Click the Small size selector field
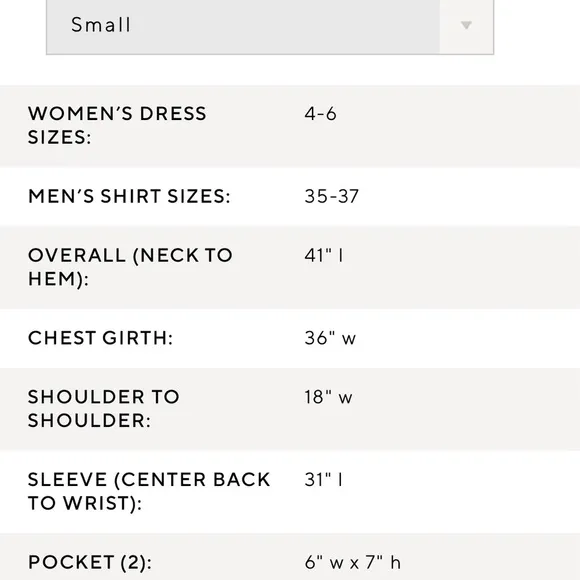Image resolution: width=580 pixels, height=580 pixels. pyautogui.click(x=270, y=26)
